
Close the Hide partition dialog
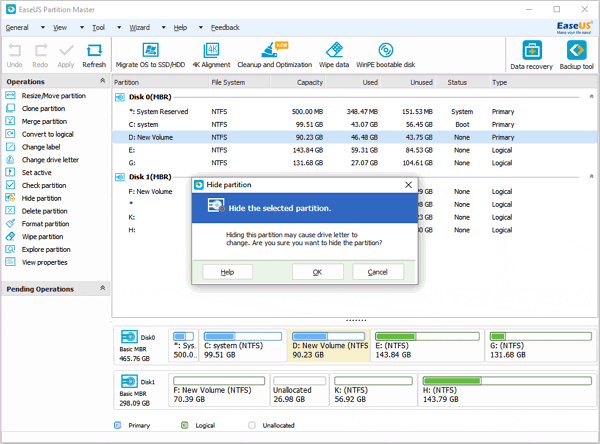point(408,185)
